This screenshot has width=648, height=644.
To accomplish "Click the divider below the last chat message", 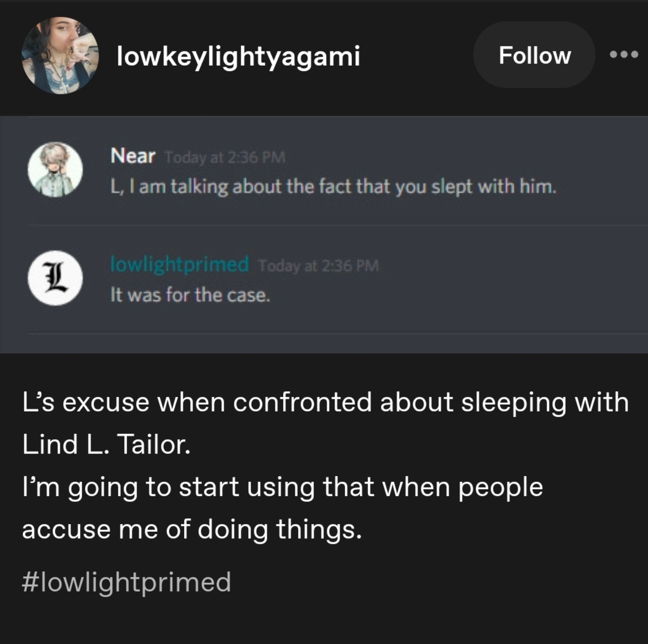I will [338, 334].
